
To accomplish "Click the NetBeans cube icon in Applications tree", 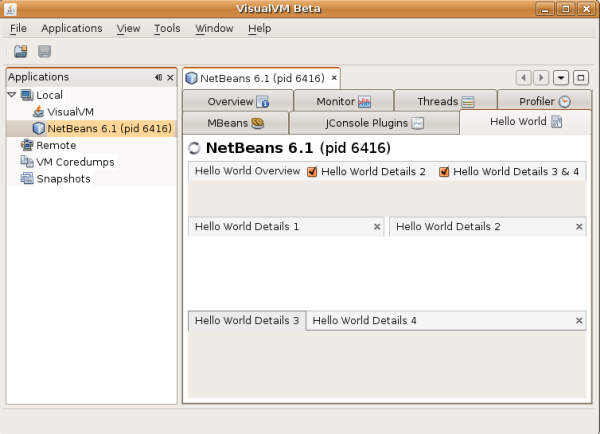I will (x=38, y=128).
